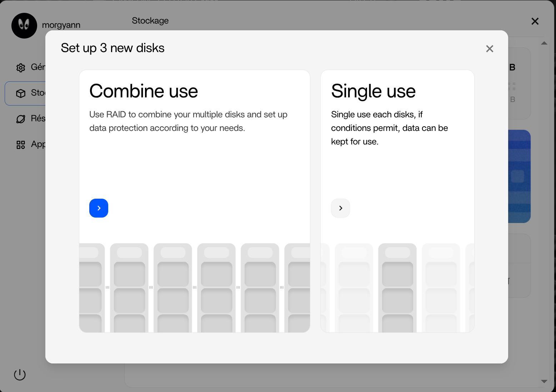Screen dimensions: 556x392
Task: Click the power icon at bottom left
Action: (x=20, y=375)
